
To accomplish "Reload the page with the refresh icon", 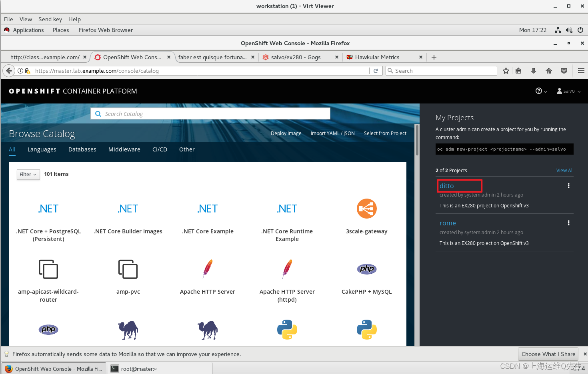I will click(376, 71).
